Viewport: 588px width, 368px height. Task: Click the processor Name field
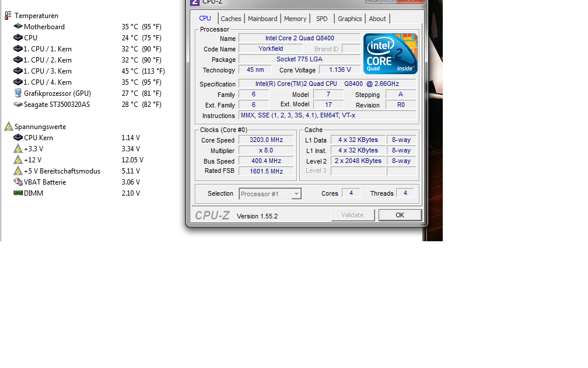(x=300, y=38)
